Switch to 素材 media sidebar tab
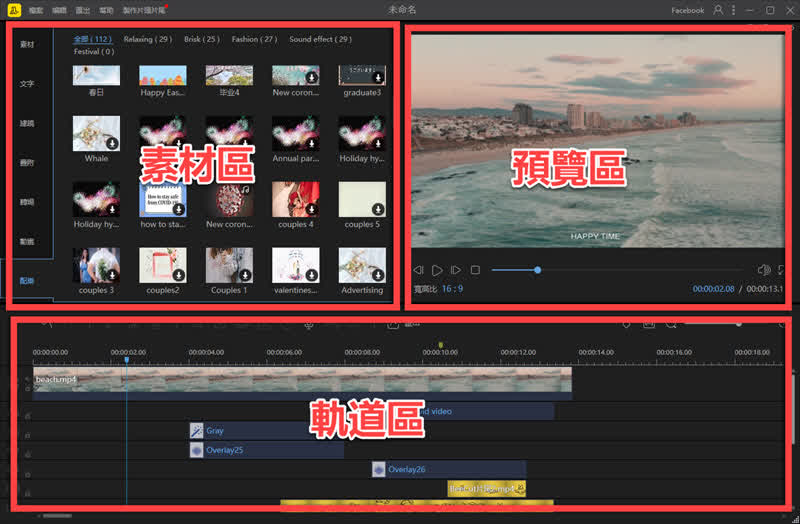Viewport: 800px width, 524px height. coord(27,44)
